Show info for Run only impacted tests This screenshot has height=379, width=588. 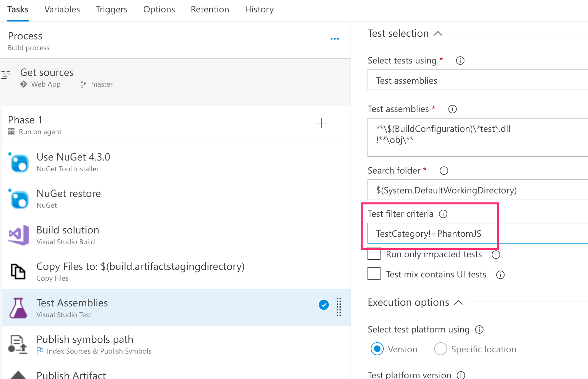click(x=496, y=255)
